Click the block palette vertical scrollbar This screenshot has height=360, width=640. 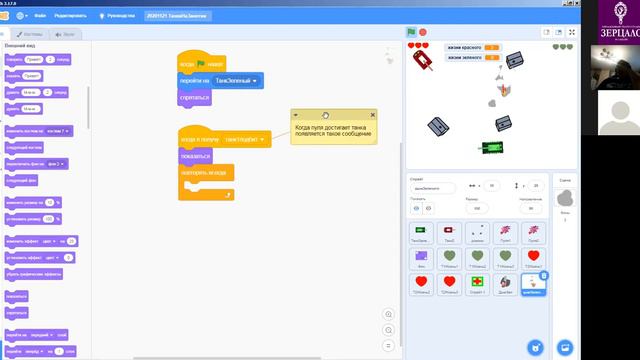88,107
